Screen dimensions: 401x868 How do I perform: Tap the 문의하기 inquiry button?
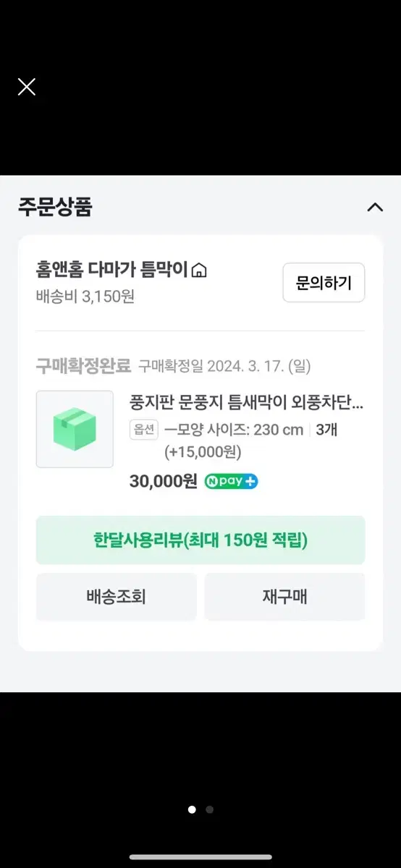click(324, 283)
